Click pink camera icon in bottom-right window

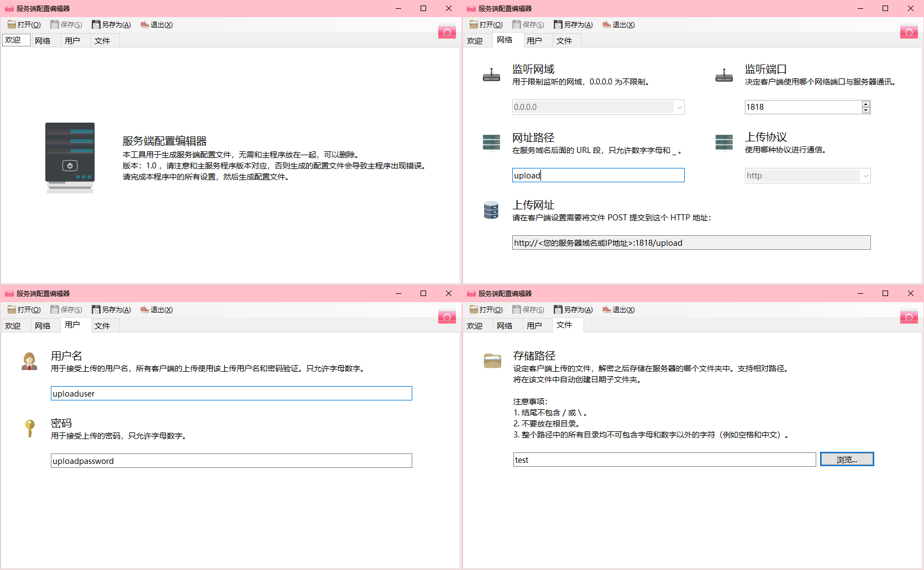pyautogui.click(x=909, y=317)
